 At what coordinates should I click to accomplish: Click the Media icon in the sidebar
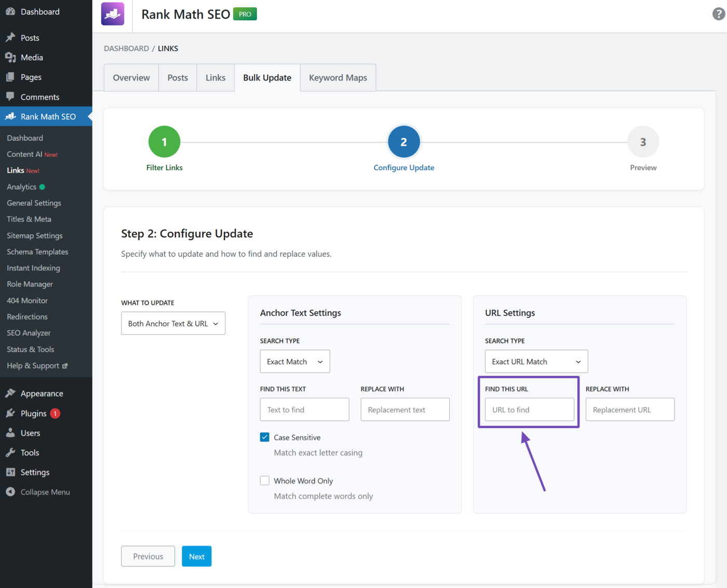click(10, 57)
